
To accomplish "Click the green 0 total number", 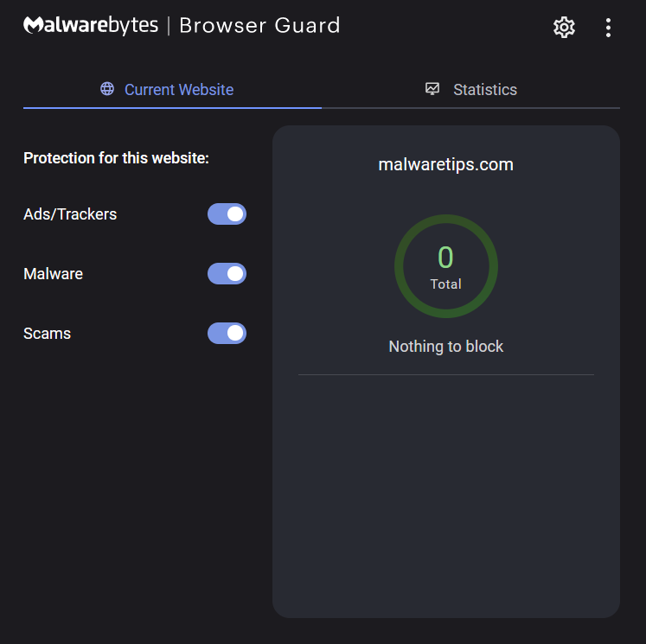I will [445, 258].
